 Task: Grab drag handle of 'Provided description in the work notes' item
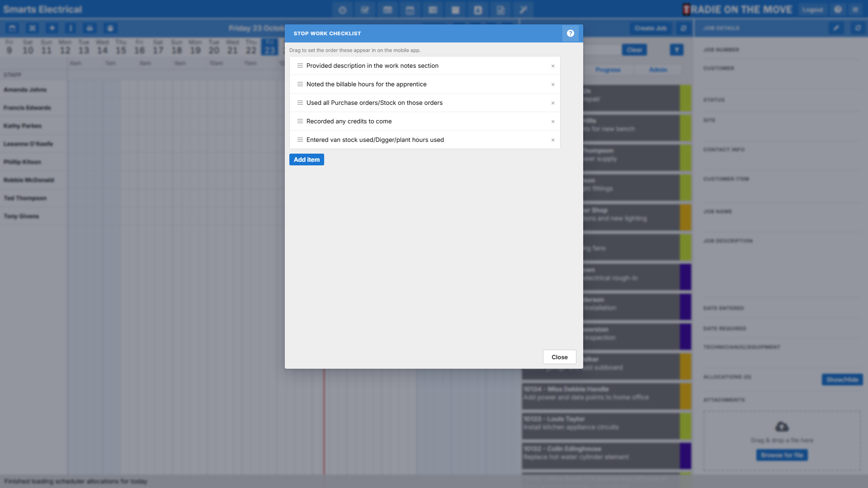point(300,66)
